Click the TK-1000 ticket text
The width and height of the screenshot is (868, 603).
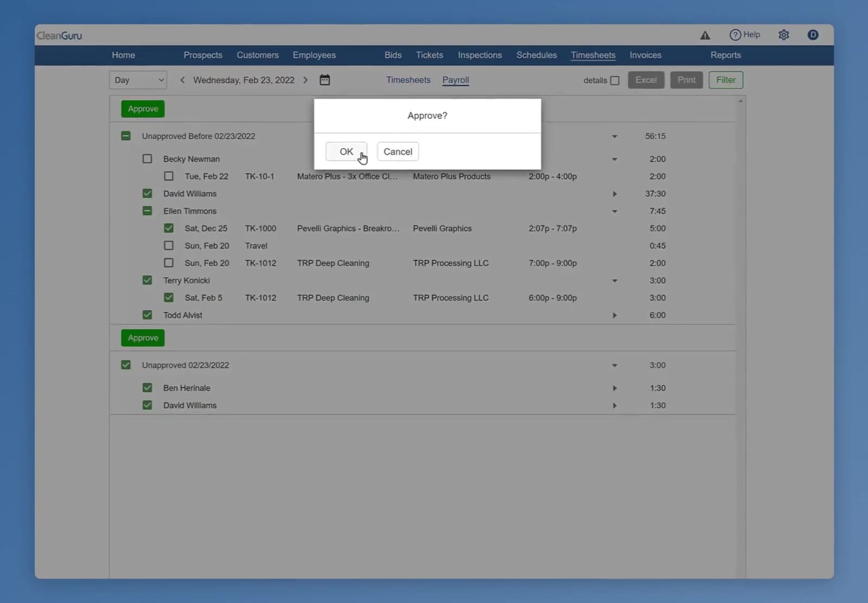pyautogui.click(x=260, y=228)
